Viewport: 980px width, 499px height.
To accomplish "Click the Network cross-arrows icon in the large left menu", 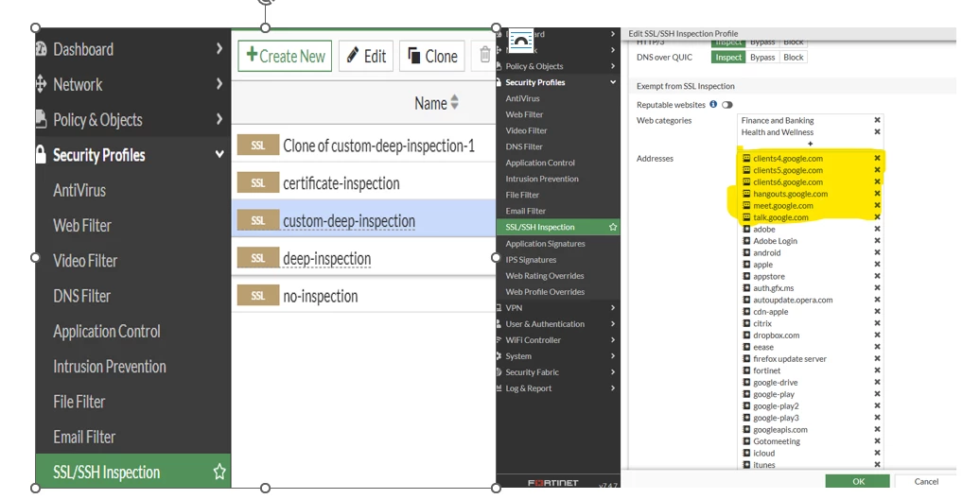I will tap(42, 84).
